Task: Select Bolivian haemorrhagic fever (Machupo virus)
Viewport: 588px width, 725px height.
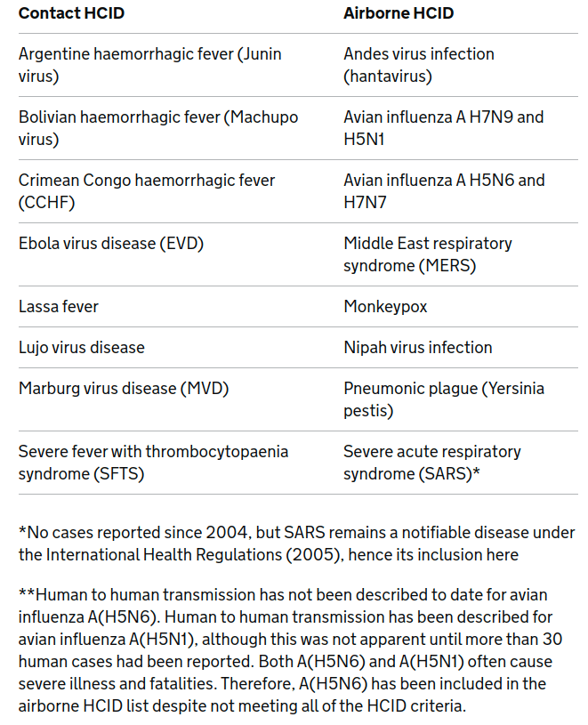Action: 158,128
